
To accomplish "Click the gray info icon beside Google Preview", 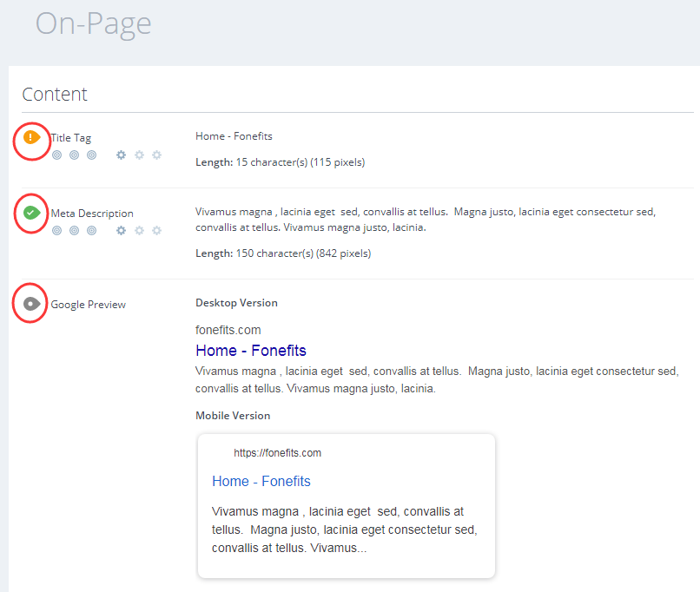I will coord(31,304).
